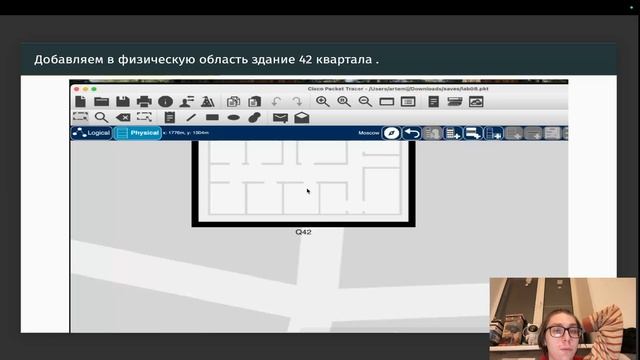640x360 pixels.
Task: Switch to the Logical workspace tab
Action: pos(91,133)
